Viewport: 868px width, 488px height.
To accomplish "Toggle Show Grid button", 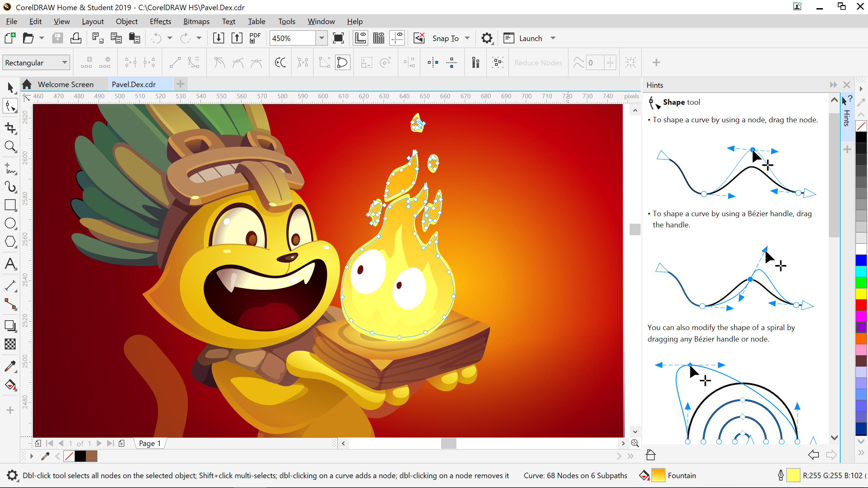I will pyautogui.click(x=378, y=38).
